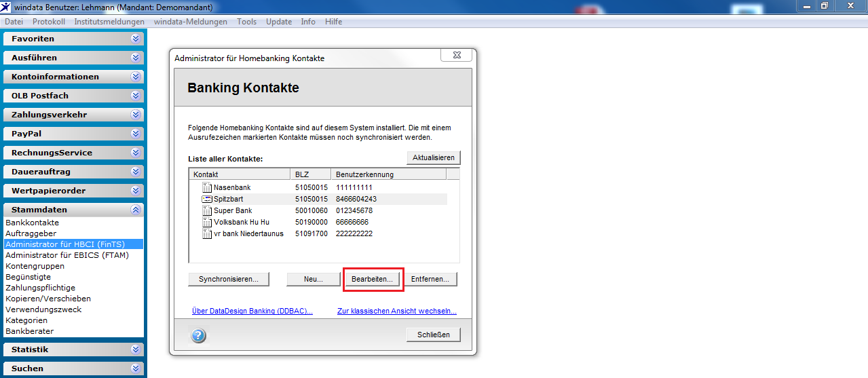The image size is (868, 378).
Task: Select user ID 222222222 cell
Action: pyautogui.click(x=354, y=233)
